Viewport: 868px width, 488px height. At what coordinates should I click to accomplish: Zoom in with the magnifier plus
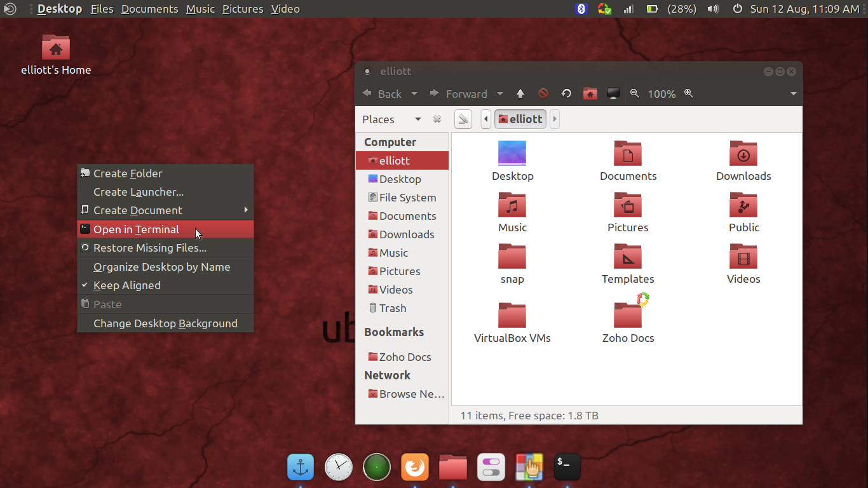tap(688, 93)
